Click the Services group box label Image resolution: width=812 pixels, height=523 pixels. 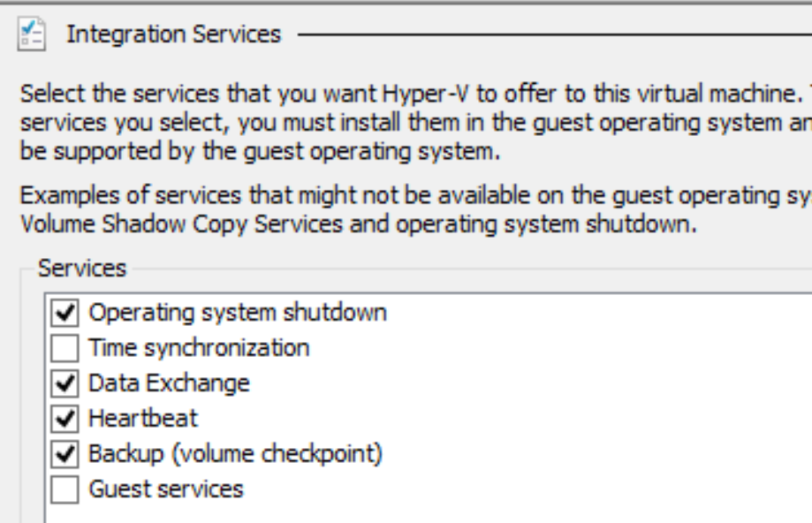point(82,269)
